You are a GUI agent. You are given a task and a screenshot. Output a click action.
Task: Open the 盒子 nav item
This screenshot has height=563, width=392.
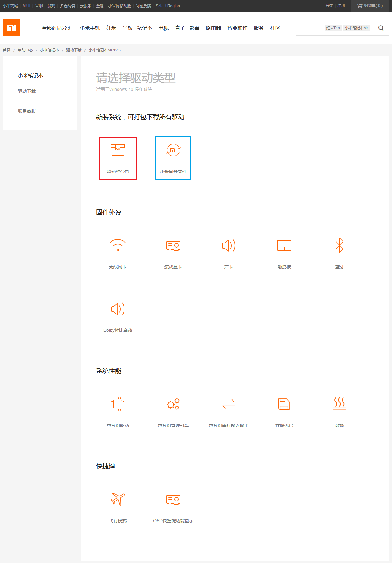[180, 28]
